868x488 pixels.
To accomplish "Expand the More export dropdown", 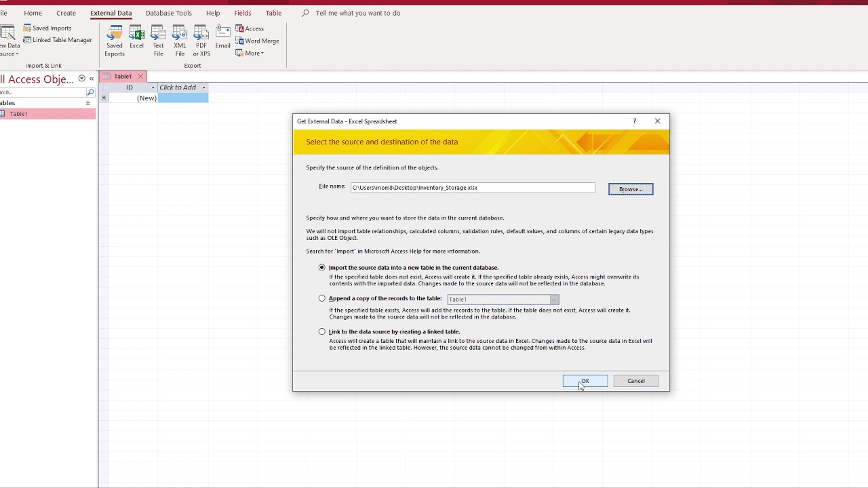I will [x=250, y=54].
